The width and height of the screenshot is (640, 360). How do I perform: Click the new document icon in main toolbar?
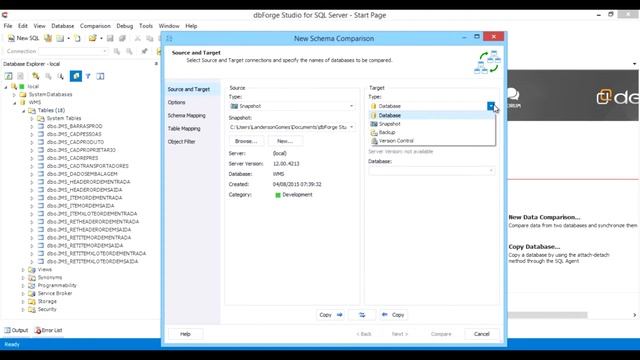pyautogui.click(x=77, y=38)
